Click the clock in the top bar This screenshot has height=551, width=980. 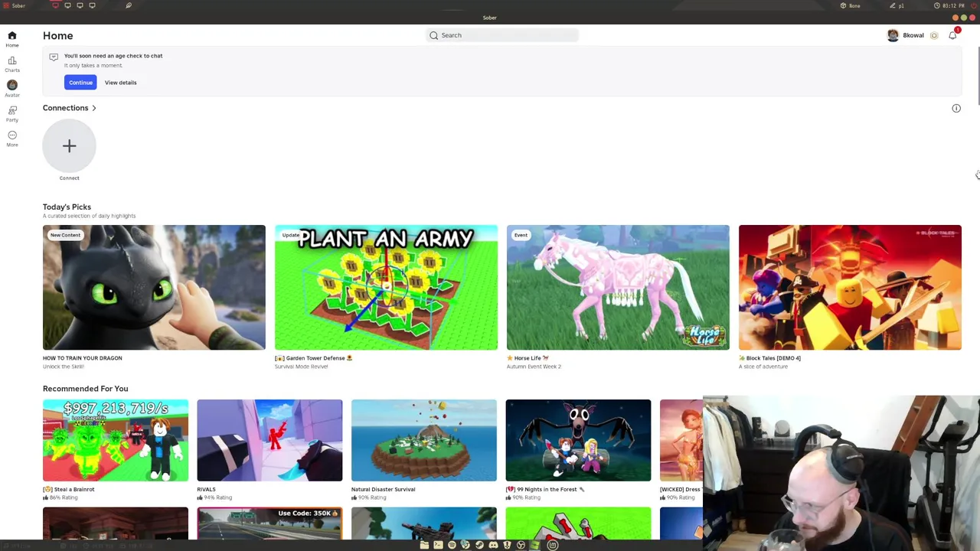[949, 5]
